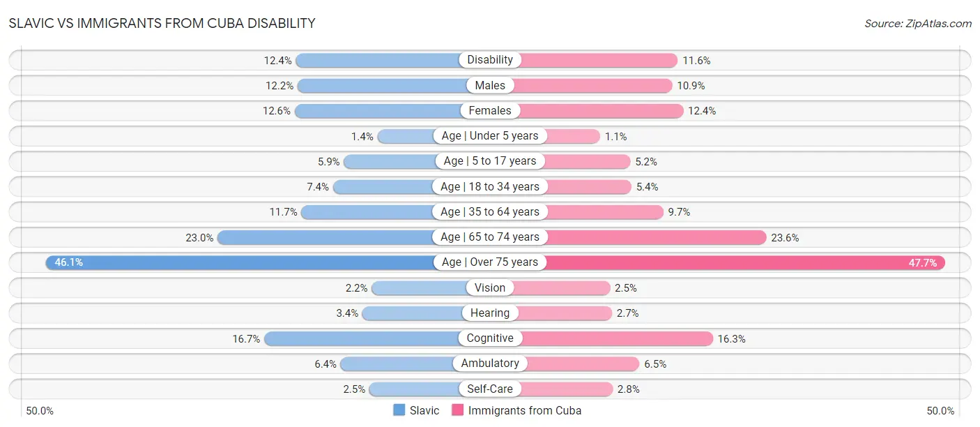
Task: Select the Males category label
Action: pos(490,85)
